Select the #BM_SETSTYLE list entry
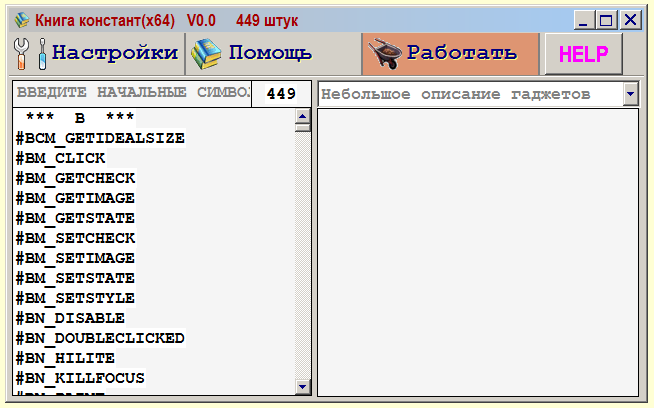The image size is (654, 408). click(75, 298)
